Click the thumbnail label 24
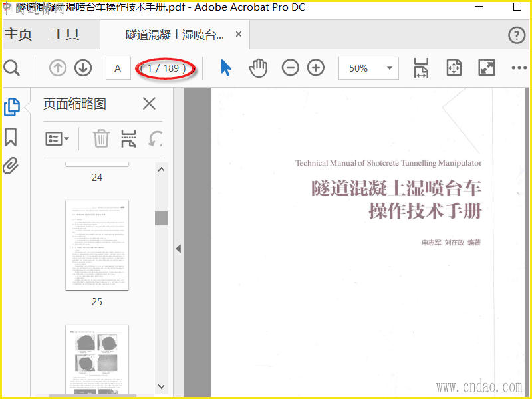The width and height of the screenshot is (532, 399). click(x=97, y=177)
